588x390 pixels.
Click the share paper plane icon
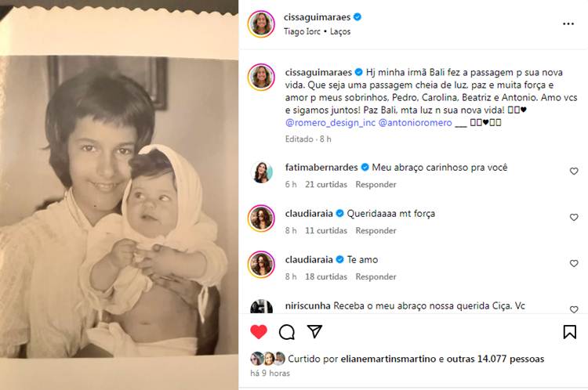pyautogui.click(x=314, y=331)
